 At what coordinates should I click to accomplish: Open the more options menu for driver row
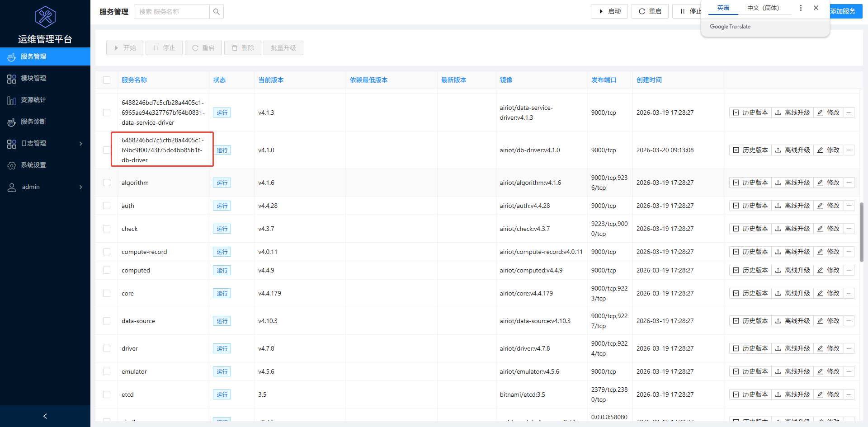pyautogui.click(x=849, y=348)
